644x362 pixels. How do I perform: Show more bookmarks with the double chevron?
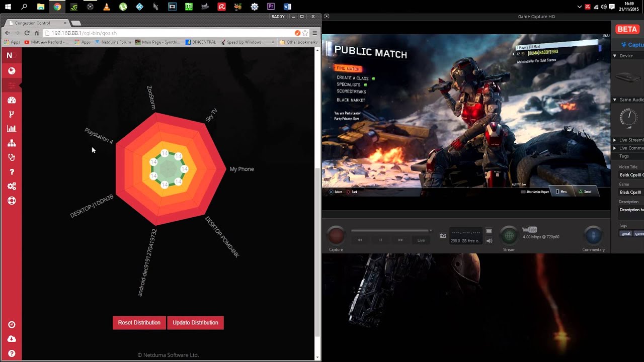[x=273, y=42]
